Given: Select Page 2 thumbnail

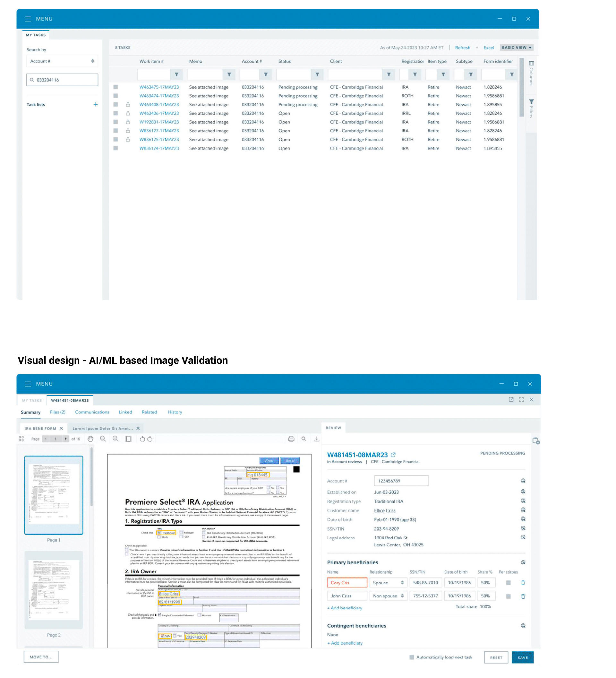Looking at the screenshot, I should (x=54, y=589).
